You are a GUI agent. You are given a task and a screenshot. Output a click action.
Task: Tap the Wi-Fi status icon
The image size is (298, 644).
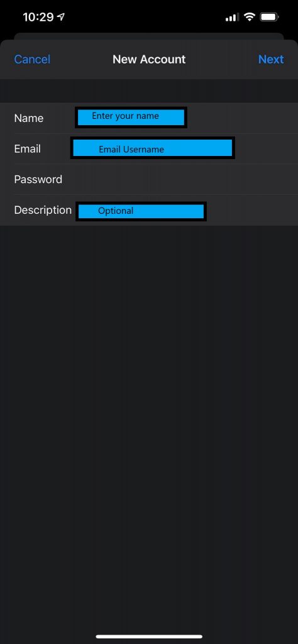coord(249,17)
